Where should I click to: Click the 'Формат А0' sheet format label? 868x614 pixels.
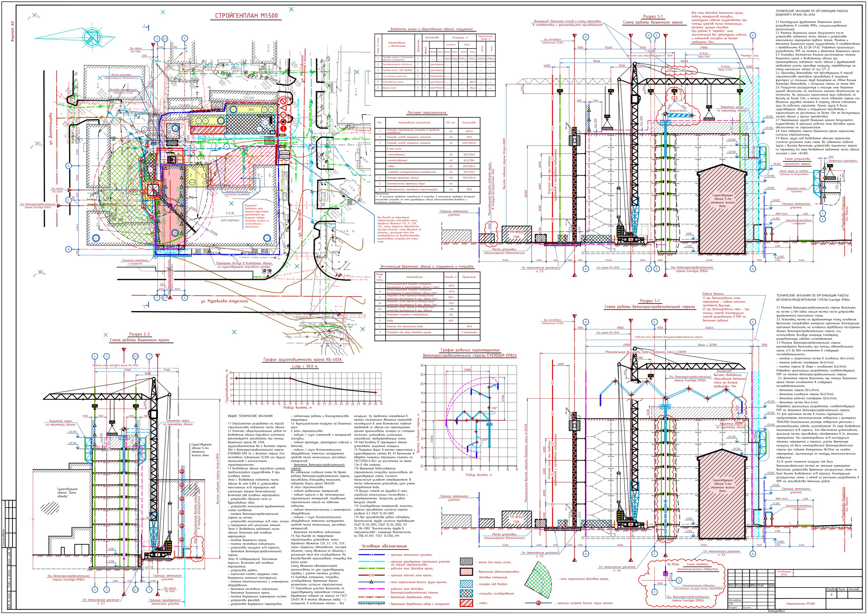coord(12,32)
